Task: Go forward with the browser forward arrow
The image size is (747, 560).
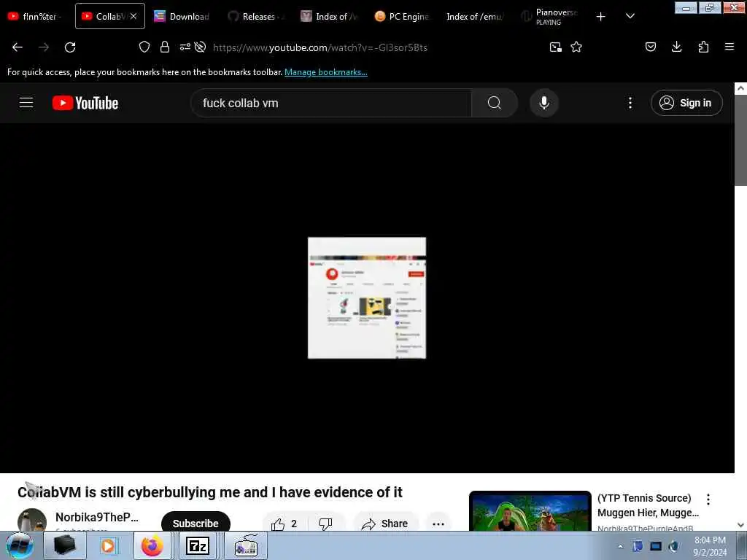Action: [x=44, y=47]
